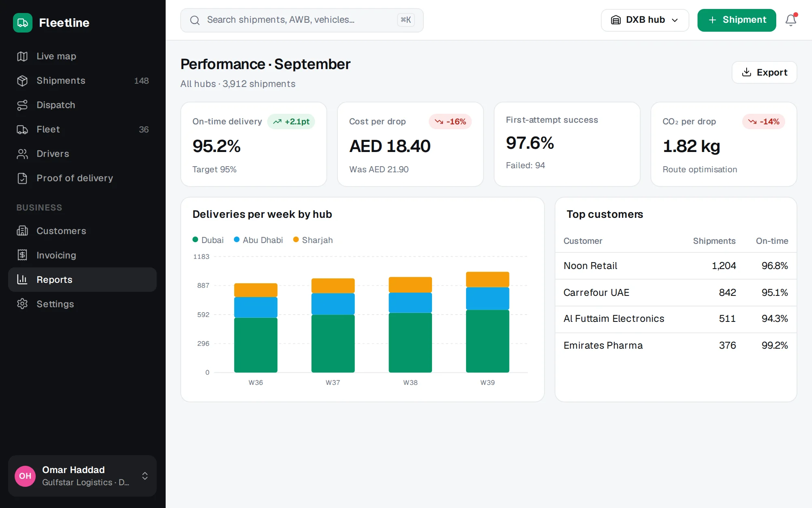This screenshot has height=508, width=812.
Task: Click the OH avatar circle
Action: (25, 476)
